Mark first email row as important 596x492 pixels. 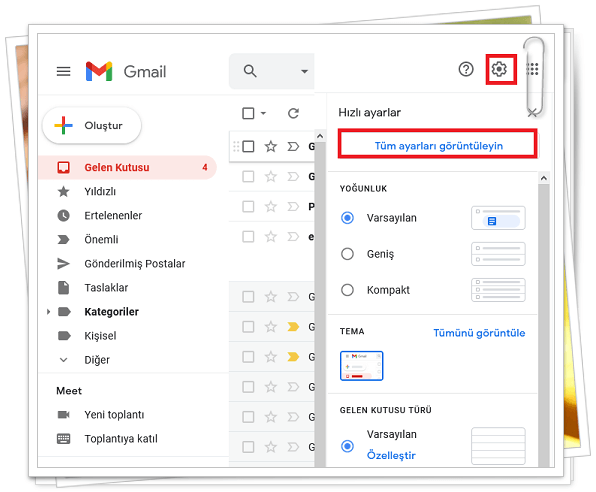pos(293,146)
